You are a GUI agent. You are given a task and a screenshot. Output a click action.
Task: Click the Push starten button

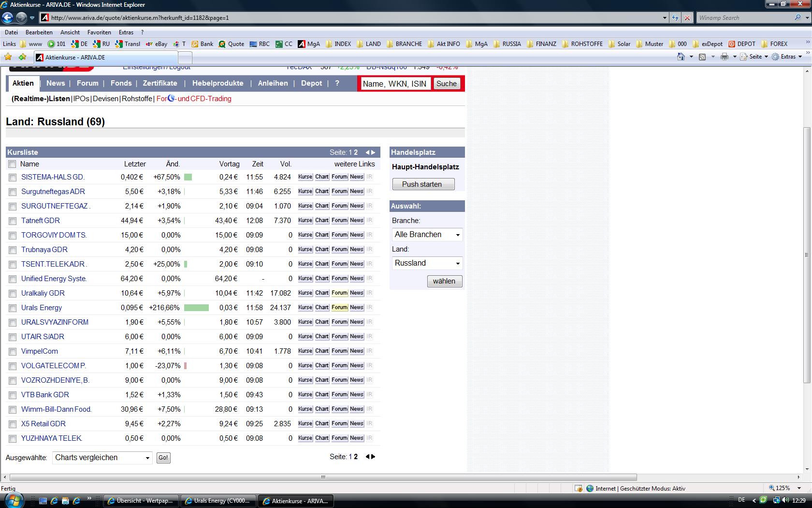[x=423, y=184]
